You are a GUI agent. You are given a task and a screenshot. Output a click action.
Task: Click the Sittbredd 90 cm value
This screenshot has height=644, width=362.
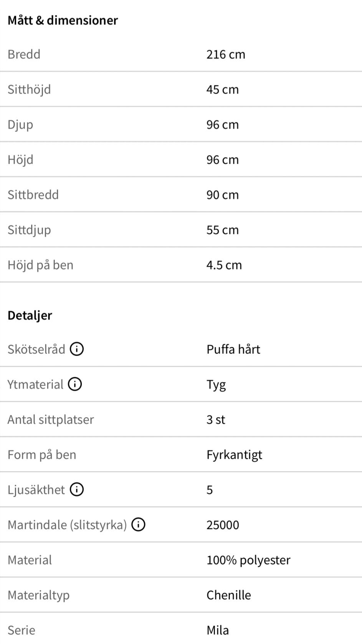[223, 195]
